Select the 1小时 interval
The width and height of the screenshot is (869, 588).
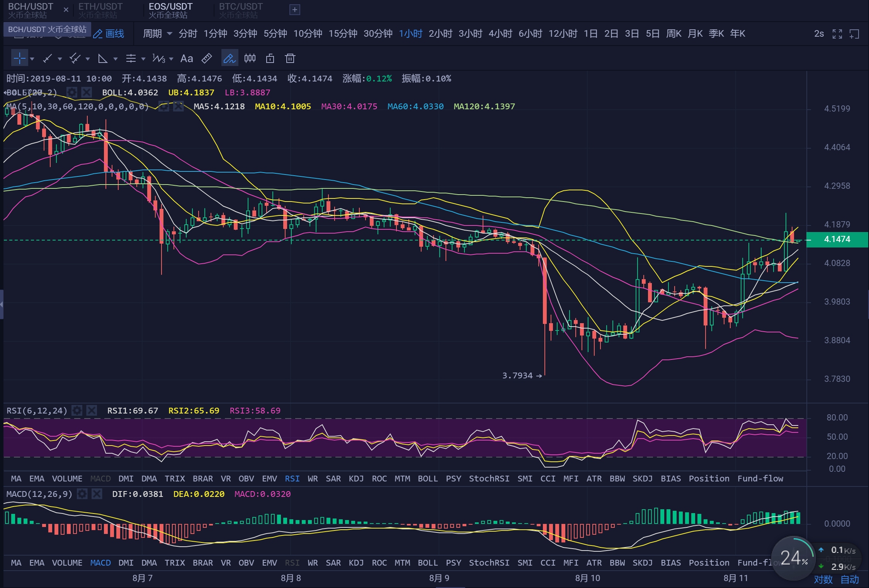point(411,34)
